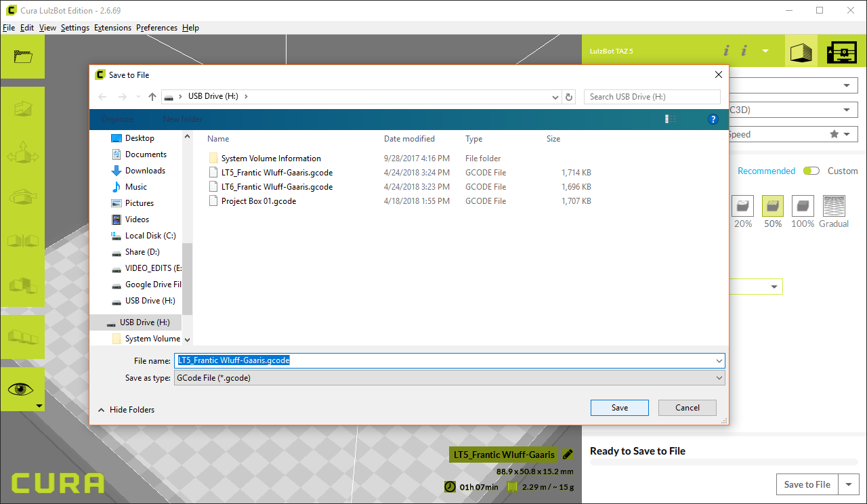Image resolution: width=867 pixels, height=504 pixels.
Task: Select Videos in navigation pane
Action: (x=137, y=219)
